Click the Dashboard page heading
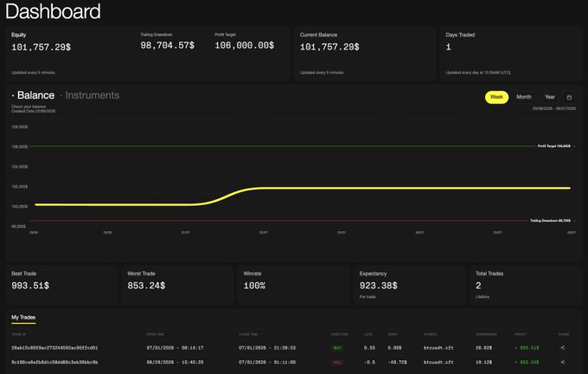This screenshot has height=374, width=588. pyautogui.click(x=53, y=11)
